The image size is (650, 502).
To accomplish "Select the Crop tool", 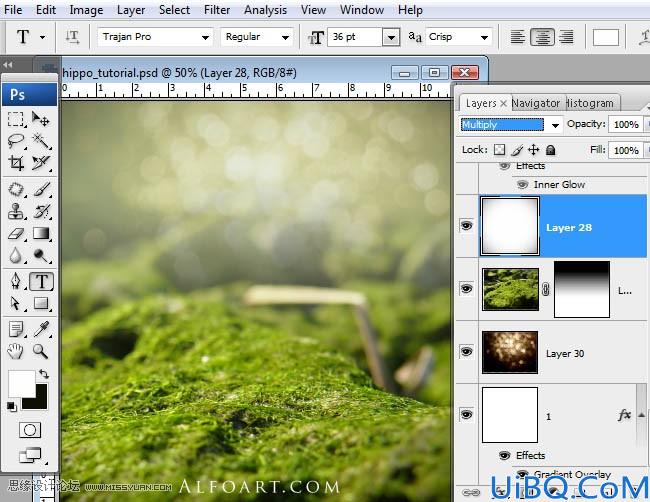I will click(x=16, y=163).
